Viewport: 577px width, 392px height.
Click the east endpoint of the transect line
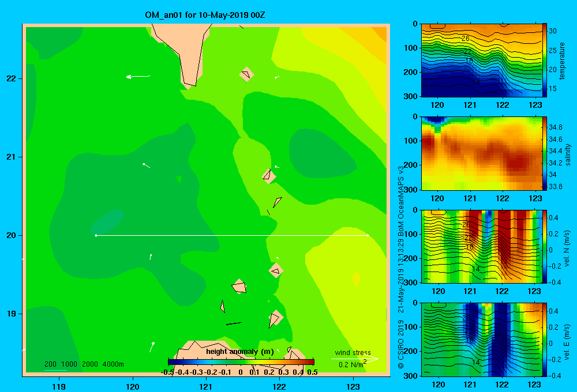pyautogui.click(x=368, y=235)
